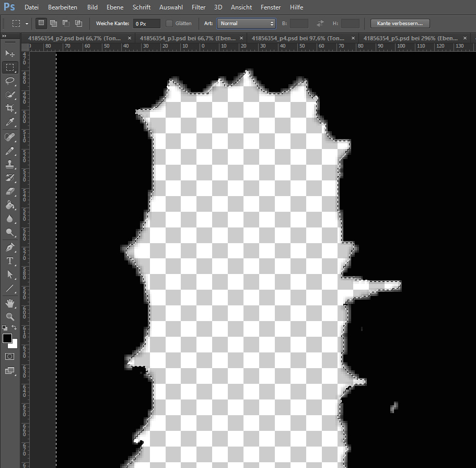Open the Art dropdown showing Normal
The image size is (476, 468).
[x=246, y=23]
